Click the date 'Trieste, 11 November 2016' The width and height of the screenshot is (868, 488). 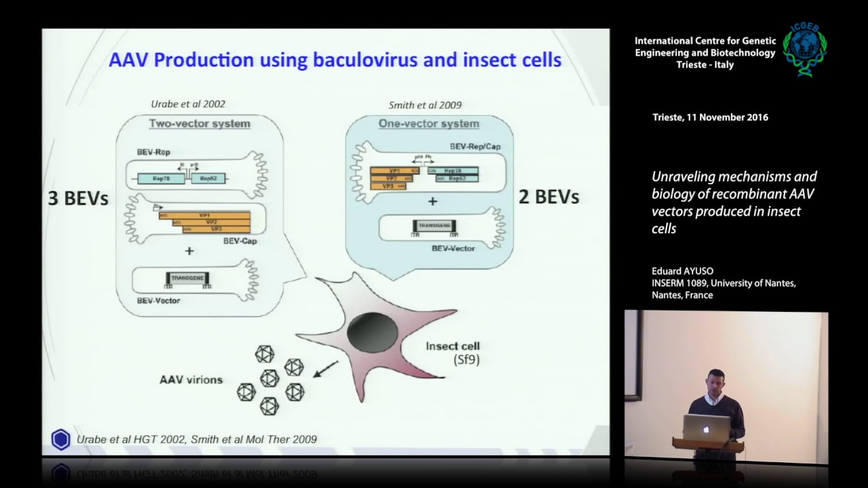coord(710,117)
